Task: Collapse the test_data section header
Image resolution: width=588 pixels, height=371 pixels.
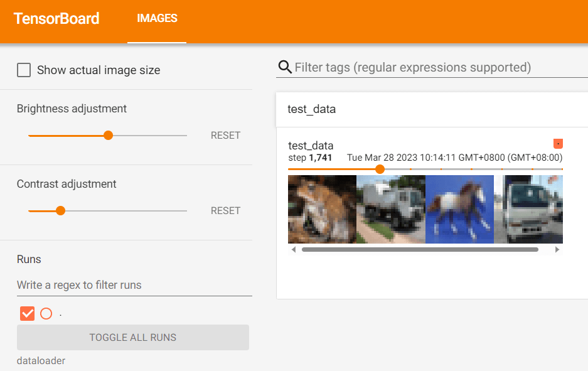Action: pyautogui.click(x=432, y=109)
